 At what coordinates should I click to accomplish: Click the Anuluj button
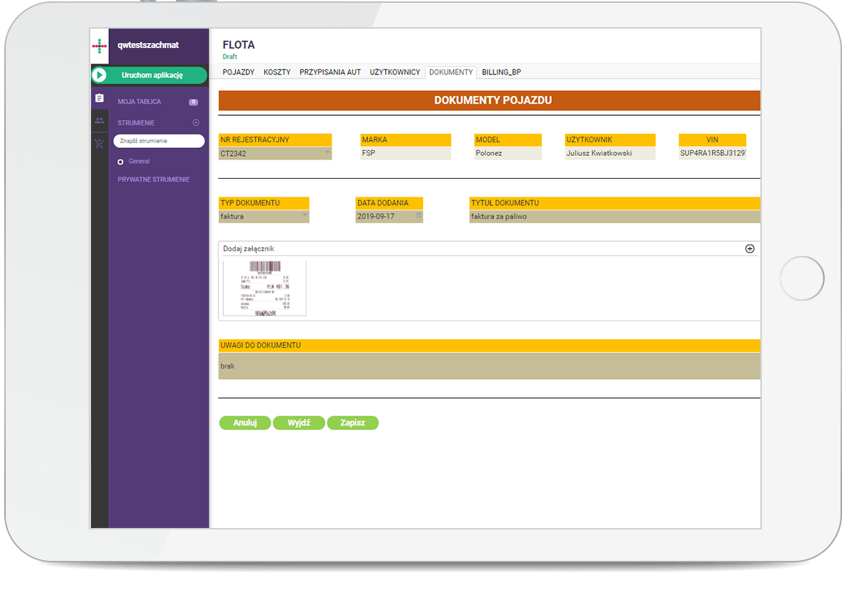tap(245, 423)
